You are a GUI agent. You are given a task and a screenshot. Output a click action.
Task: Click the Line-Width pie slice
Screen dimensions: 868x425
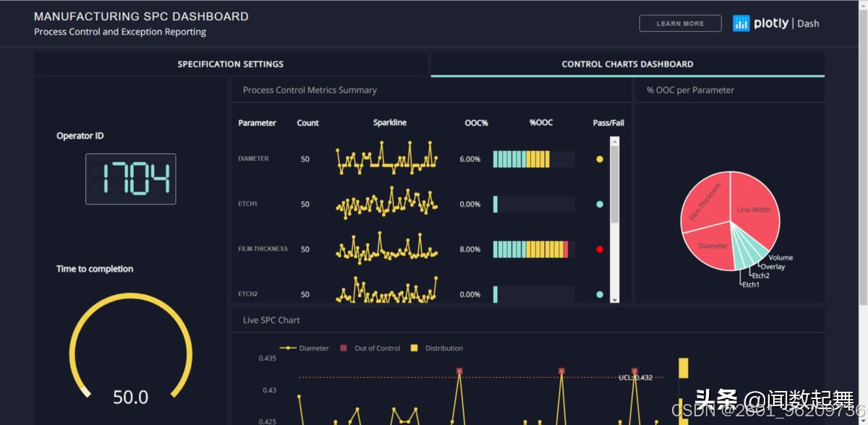pyautogui.click(x=754, y=210)
